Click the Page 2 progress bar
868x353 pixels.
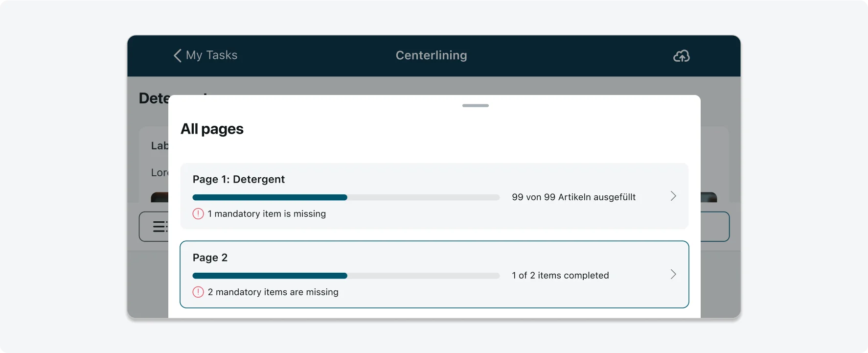[x=345, y=276]
